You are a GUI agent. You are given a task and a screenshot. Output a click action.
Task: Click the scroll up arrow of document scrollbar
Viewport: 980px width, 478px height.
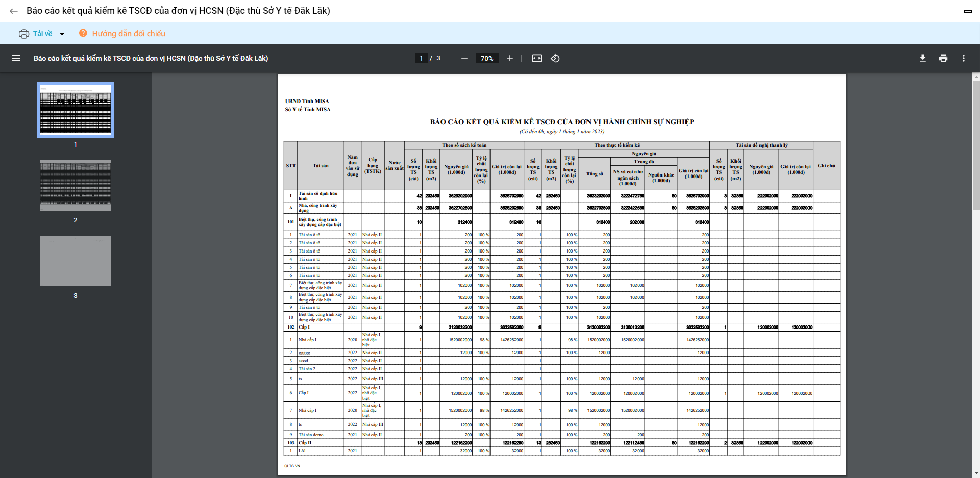pos(976,77)
